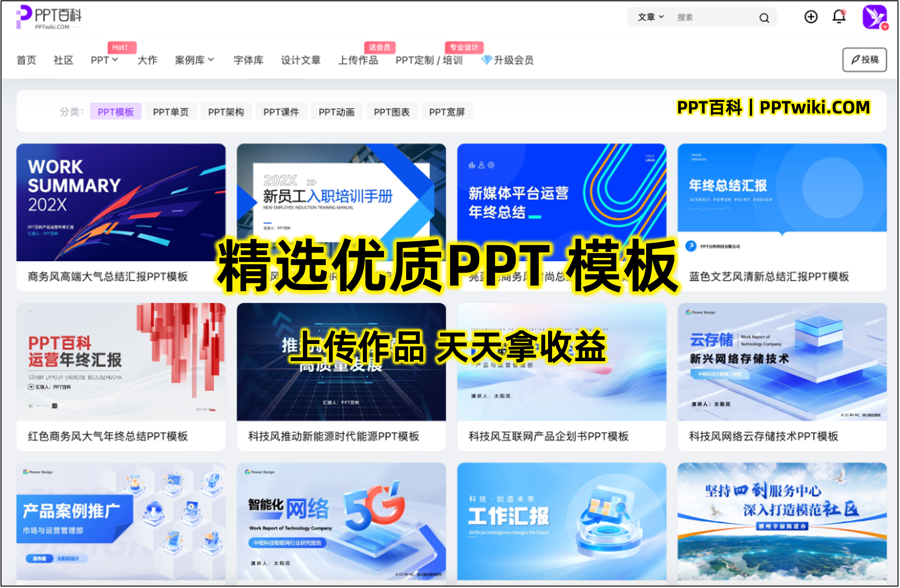This screenshot has height=588, width=900.
Task: Open the 工作汇报 科技创造未来 thumbnail
Action: [562, 522]
